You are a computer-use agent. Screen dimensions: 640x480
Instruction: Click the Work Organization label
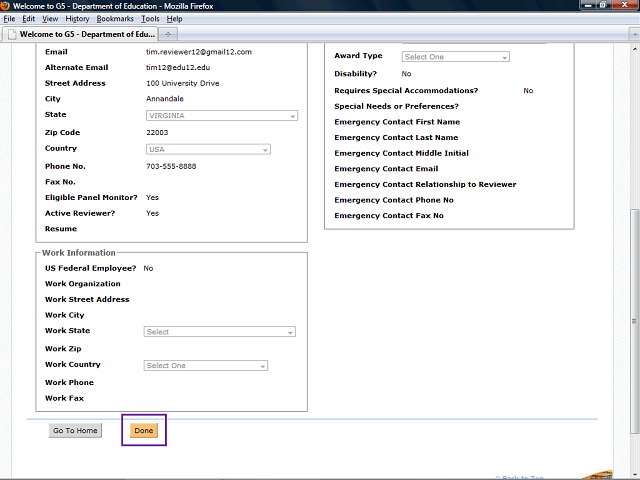click(83, 284)
